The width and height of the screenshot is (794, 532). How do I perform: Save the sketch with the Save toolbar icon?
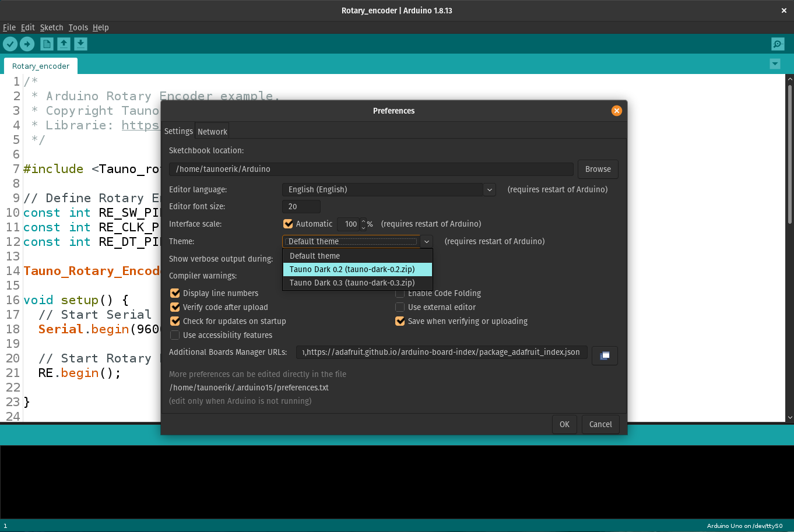[80, 44]
